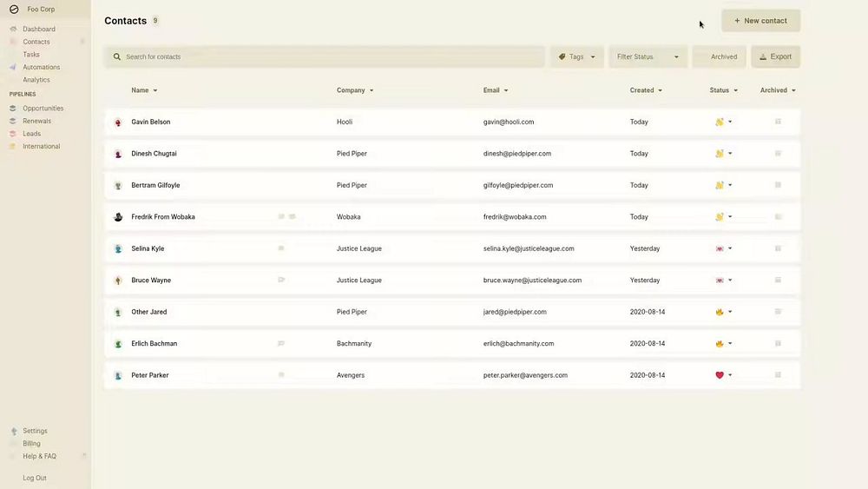Open Settings in the sidebar
868x489 pixels.
[35, 431]
